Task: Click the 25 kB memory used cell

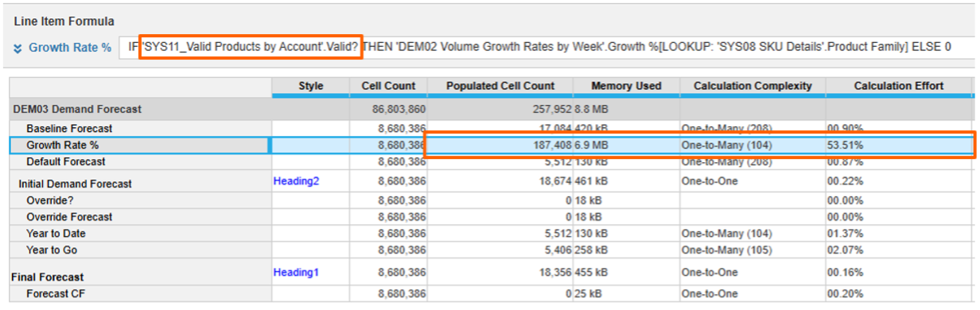Action: point(626,293)
